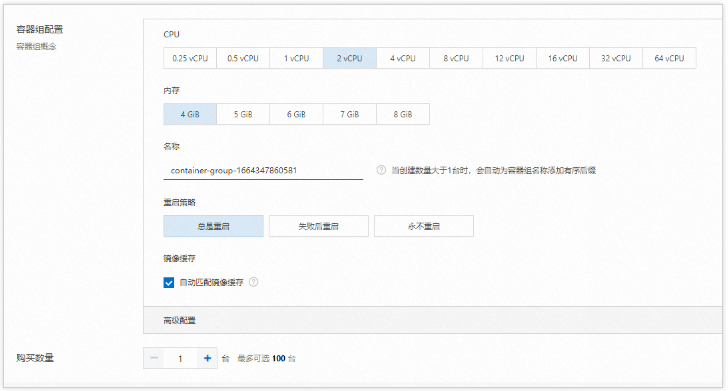The height and width of the screenshot is (391, 728).
Task: Open the help icon next to the name field
Action: click(381, 170)
